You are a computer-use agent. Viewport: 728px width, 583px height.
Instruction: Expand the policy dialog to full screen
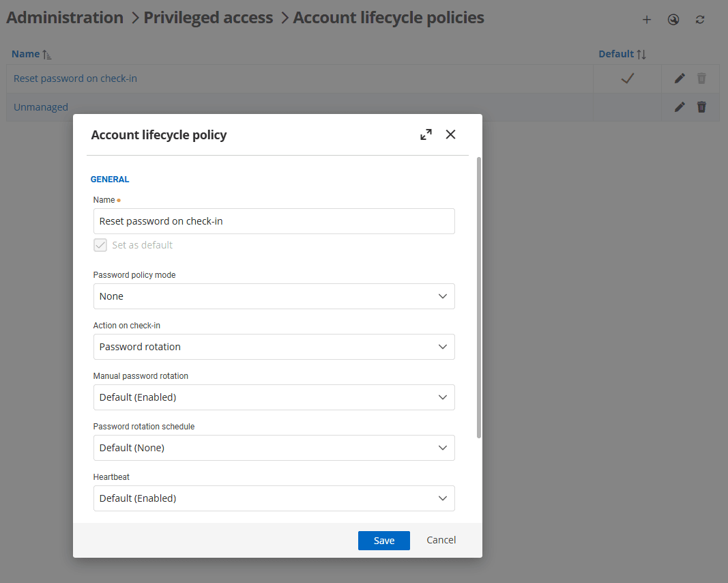coord(426,134)
